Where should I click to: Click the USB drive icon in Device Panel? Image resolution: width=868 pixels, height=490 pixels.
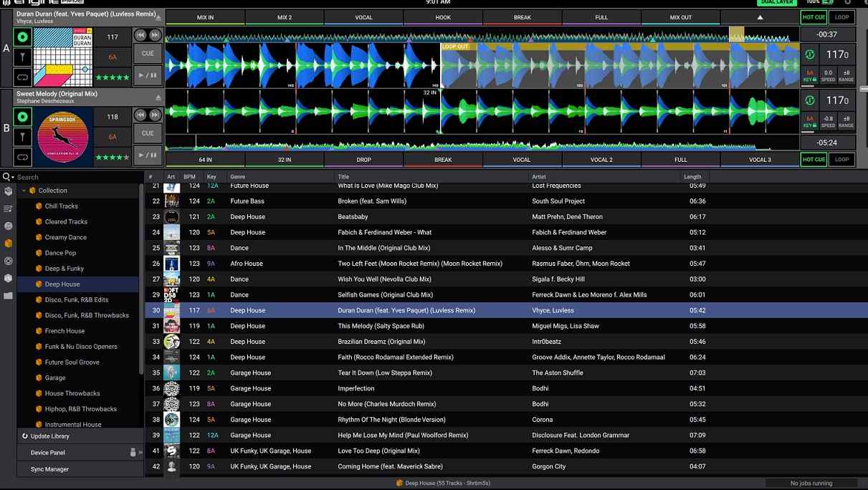coord(133,453)
